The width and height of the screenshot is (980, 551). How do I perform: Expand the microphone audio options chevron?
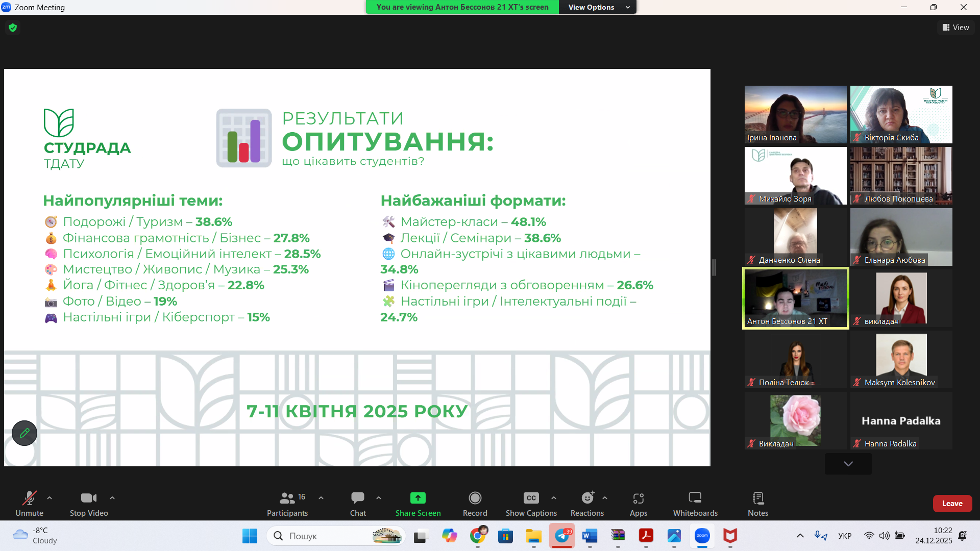(49, 498)
